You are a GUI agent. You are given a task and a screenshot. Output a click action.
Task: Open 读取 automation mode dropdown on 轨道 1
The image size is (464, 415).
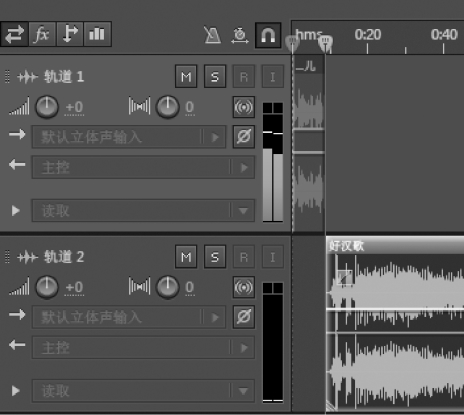[143, 211]
